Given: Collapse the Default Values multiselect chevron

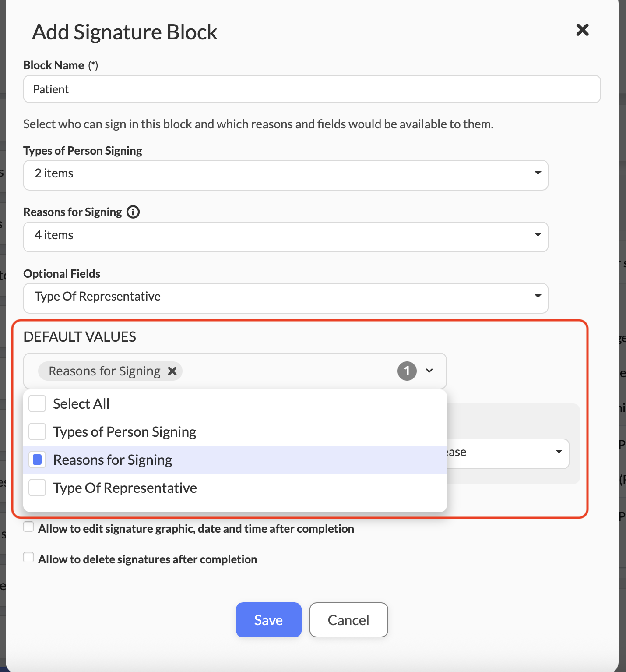Looking at the screenshot, I should click(429, 371).
